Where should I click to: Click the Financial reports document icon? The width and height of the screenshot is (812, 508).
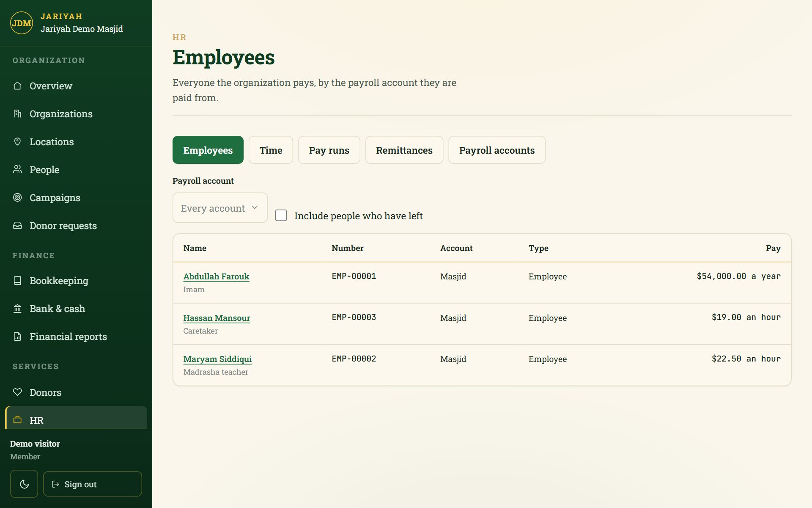click(x=17, y=337)
